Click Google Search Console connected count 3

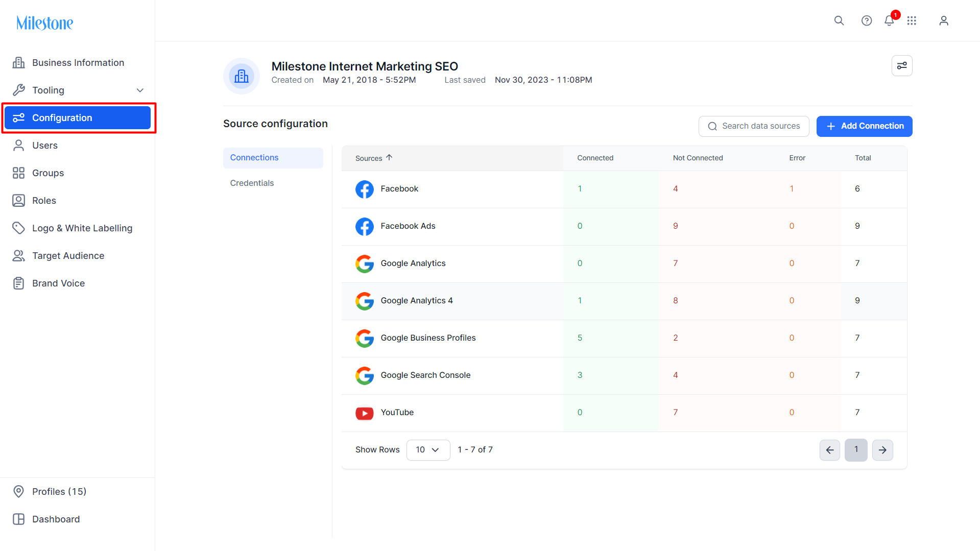[x=580, y=375]
